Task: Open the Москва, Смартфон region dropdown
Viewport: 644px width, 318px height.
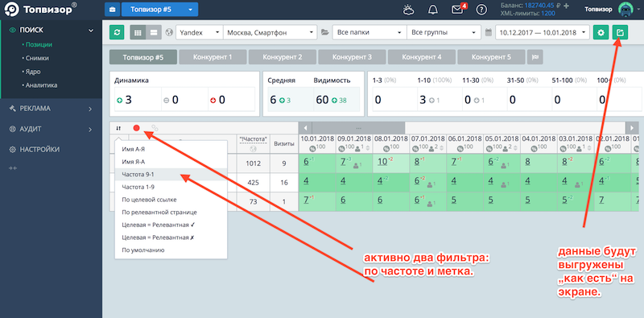Action: tap(270, 32)
